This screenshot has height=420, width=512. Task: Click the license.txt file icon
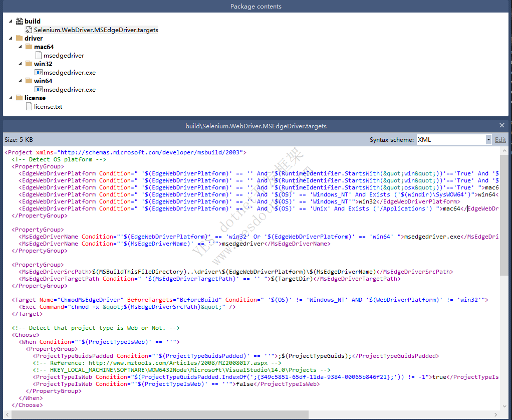point(29,106)
